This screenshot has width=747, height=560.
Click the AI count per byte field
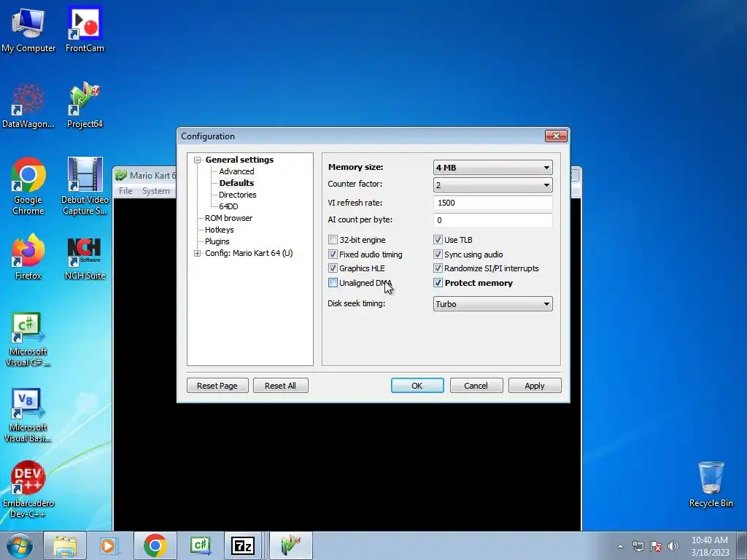pyautogui.click(x=492, y=220)
